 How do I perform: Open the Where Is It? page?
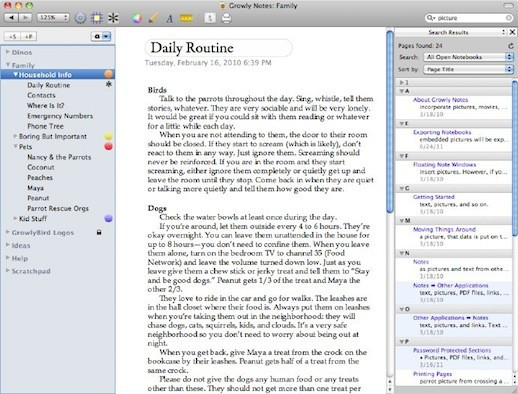tap(46, 106)
